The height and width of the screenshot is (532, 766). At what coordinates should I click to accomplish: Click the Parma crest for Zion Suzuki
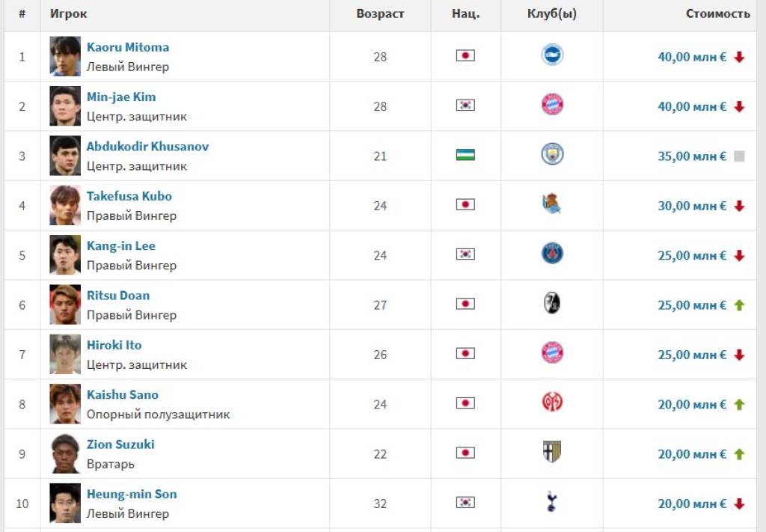coord(552,453)
